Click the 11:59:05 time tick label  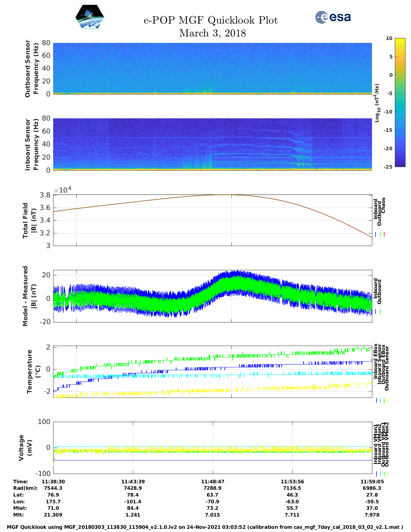(x=372, y=481)
